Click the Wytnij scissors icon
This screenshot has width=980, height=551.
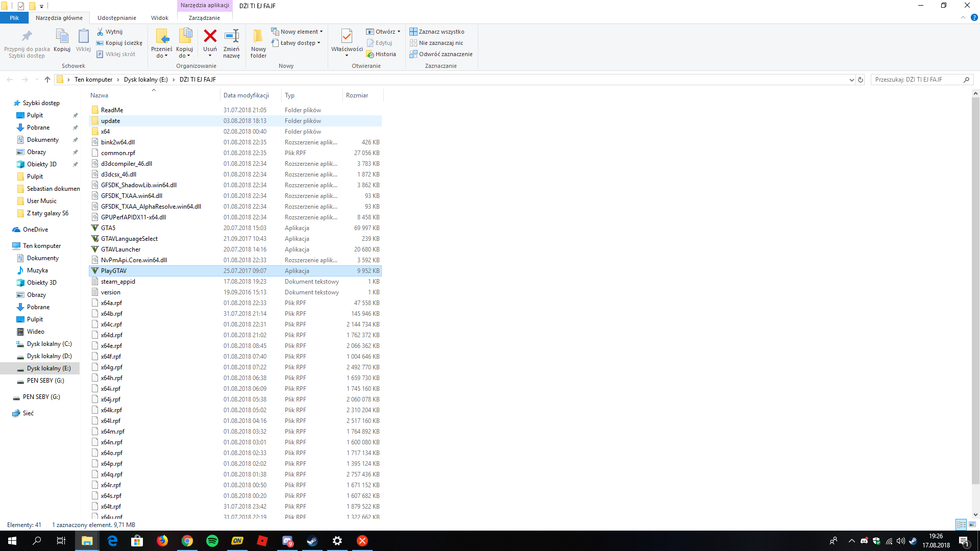101,32
